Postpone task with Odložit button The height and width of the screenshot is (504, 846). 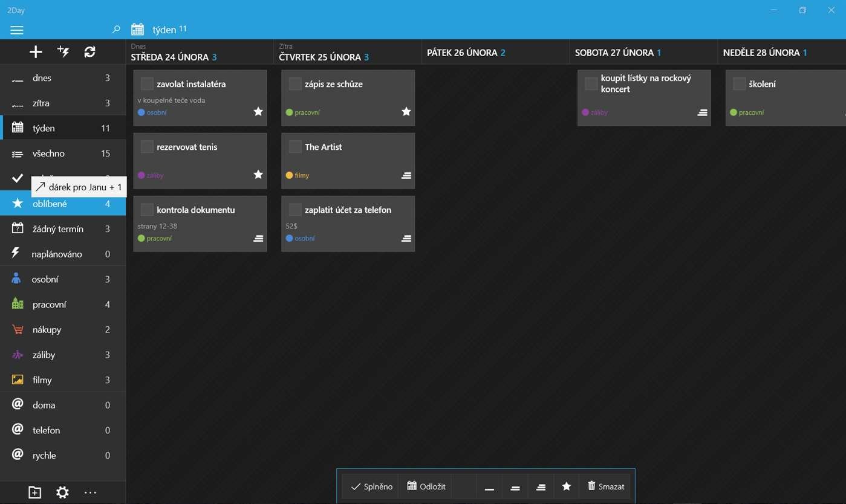click(x=426, y=486)
